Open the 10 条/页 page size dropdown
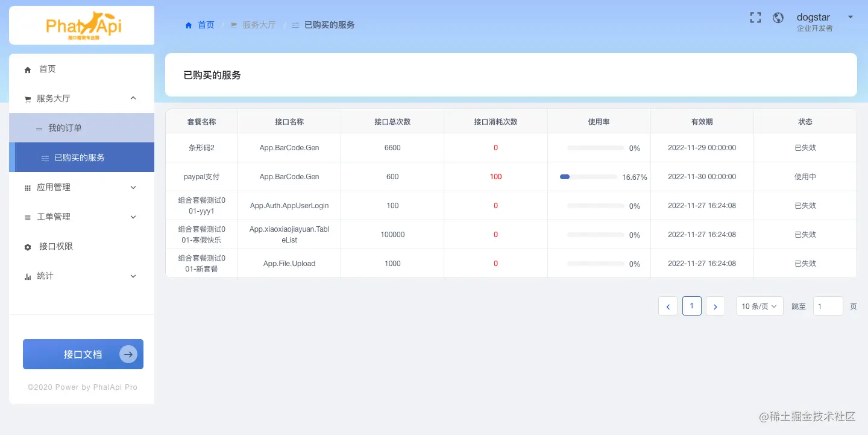868x435 pixels. [759, 306]
